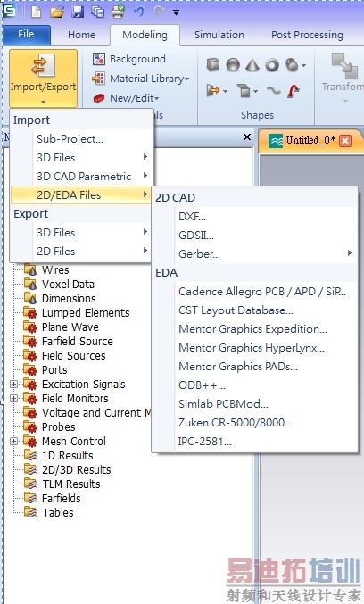Choose the cone shape tool
Viewport: 364px width, 604px height.
tap(252, 65)
